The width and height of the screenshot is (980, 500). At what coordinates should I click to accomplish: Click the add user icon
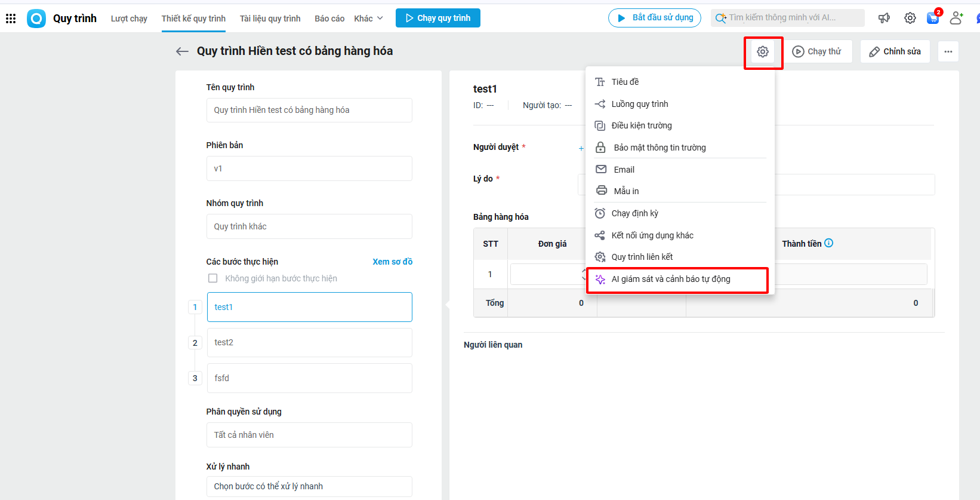(956, 18)
